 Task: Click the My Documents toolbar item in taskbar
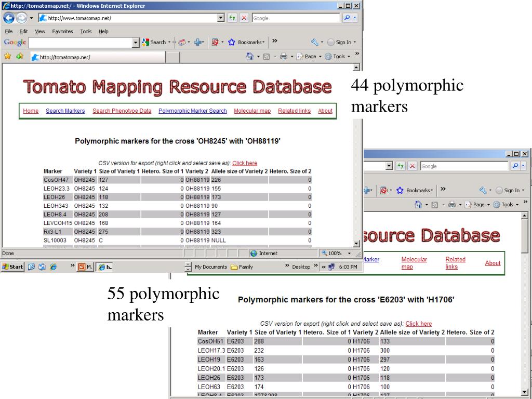coord(211,267)
